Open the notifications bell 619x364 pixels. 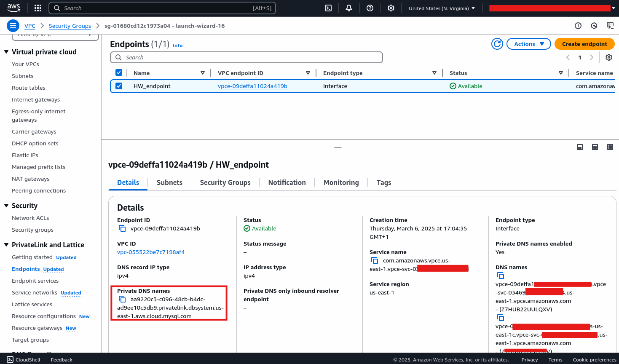[349, 8]
